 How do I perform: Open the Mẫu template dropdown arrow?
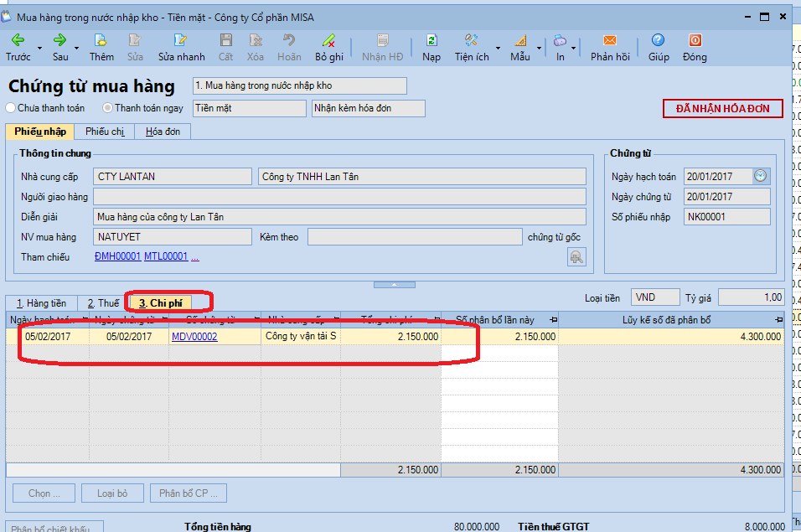539,49
